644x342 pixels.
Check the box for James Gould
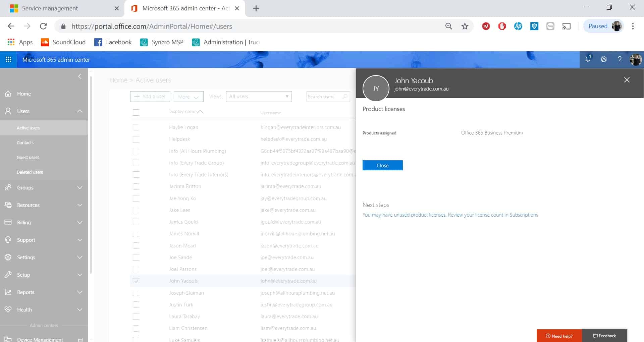(136, 222)
